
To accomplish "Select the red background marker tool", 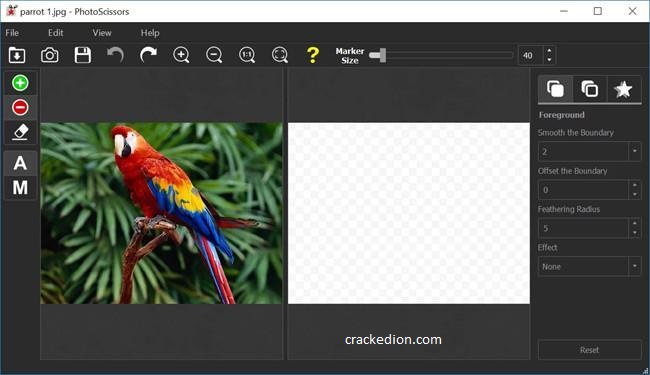I will click(20, 107).
